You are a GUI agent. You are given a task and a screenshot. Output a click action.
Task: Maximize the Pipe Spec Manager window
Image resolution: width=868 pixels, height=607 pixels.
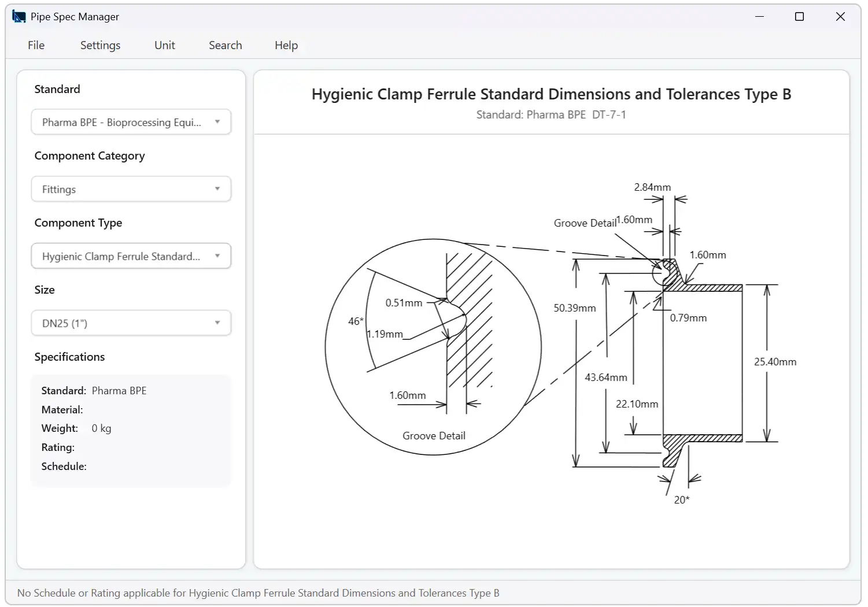pyautogui.click(x=800, y=17)
